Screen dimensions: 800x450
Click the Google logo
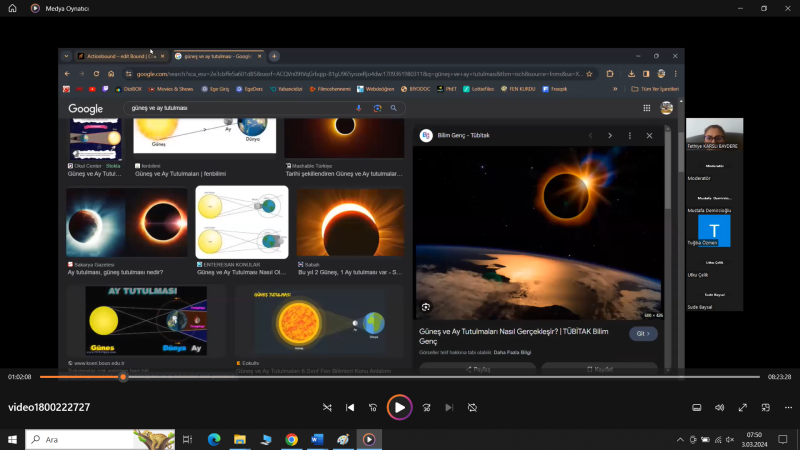86,109
